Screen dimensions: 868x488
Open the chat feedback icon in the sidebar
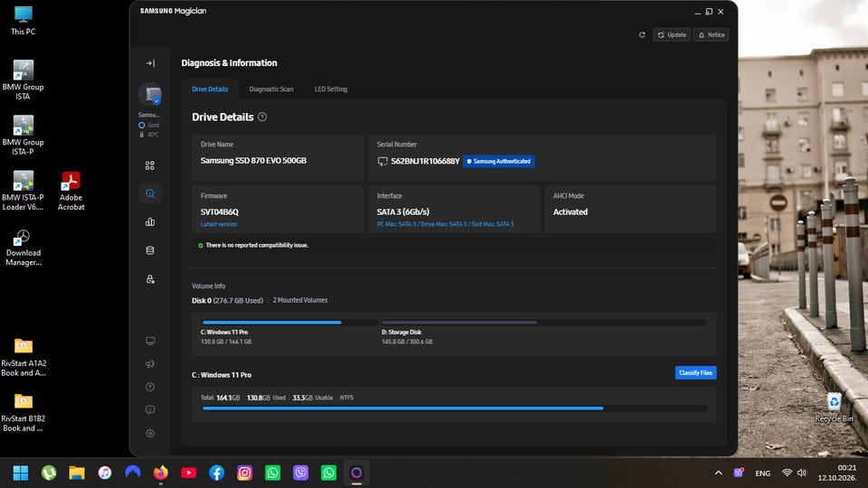[150, 410]
